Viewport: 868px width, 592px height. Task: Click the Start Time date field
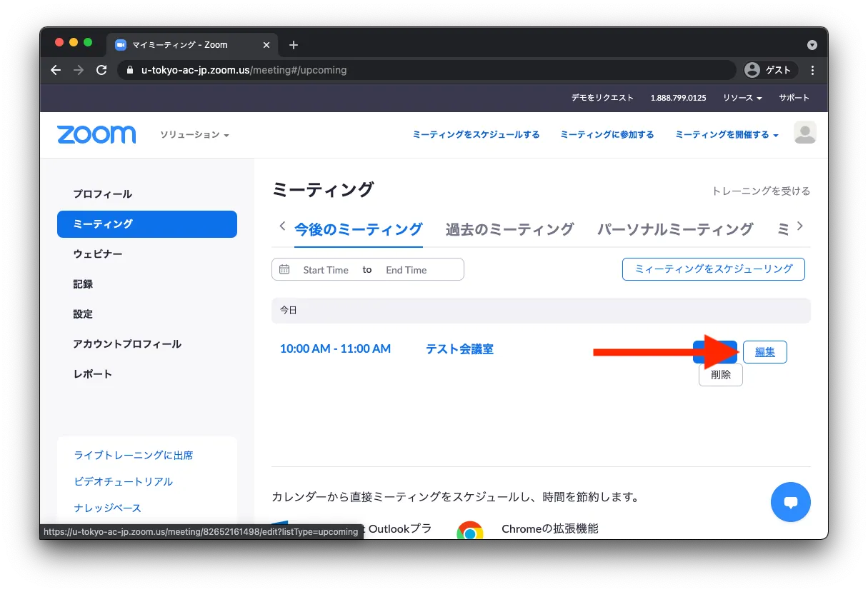pos(326,270)
